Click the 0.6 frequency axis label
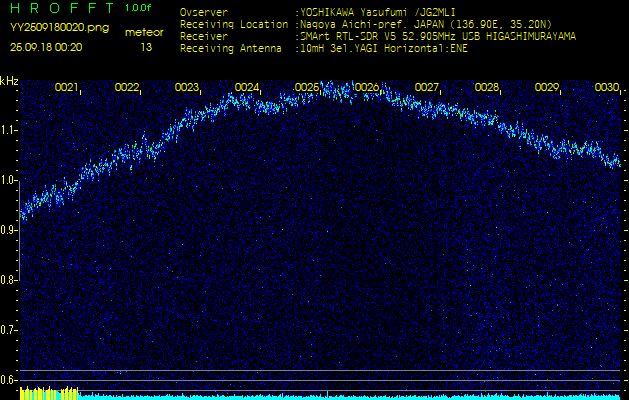 point(9,380)
